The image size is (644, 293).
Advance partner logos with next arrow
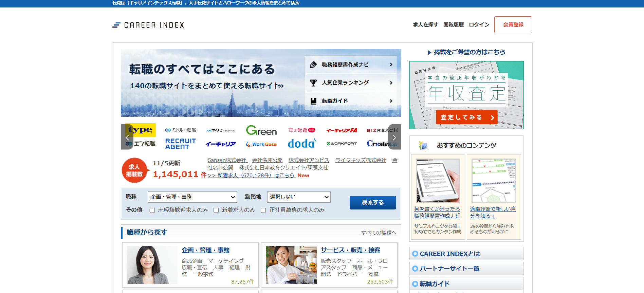394,137
